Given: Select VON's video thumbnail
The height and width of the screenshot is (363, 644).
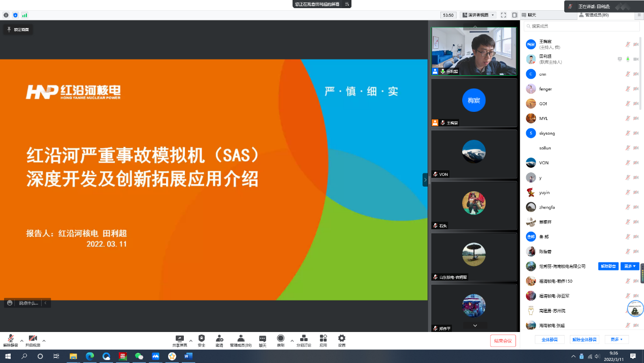Looking at the screenshot, I should [x=473, y=154].
